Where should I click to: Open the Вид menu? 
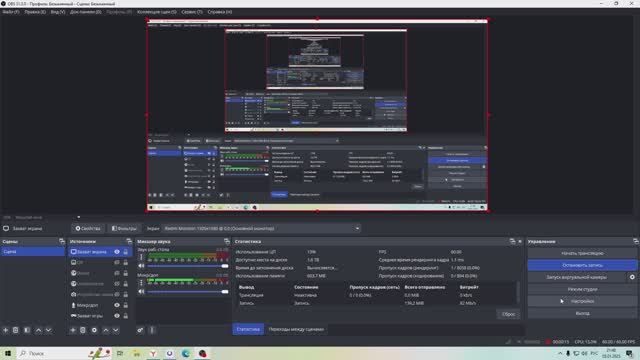pos(58,12)
